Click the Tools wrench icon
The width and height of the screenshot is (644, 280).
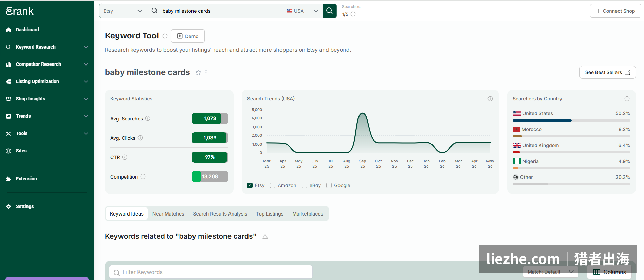pos(8,134)
